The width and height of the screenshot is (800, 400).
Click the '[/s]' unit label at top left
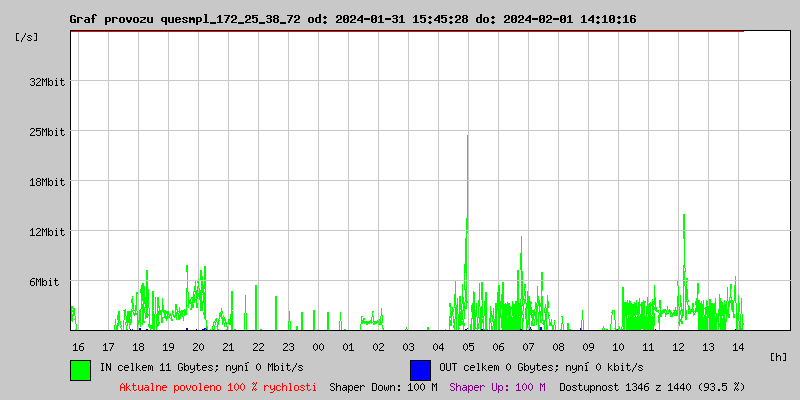(27, 36)
